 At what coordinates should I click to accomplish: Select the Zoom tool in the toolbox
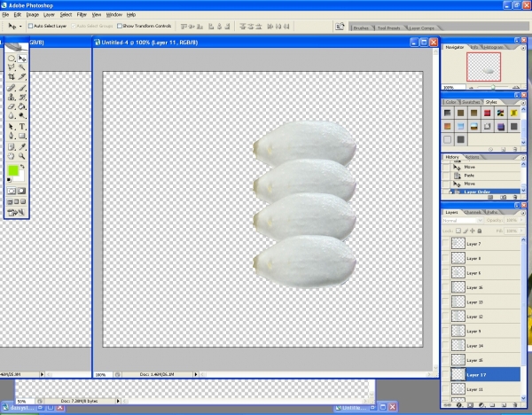point(21,156)
